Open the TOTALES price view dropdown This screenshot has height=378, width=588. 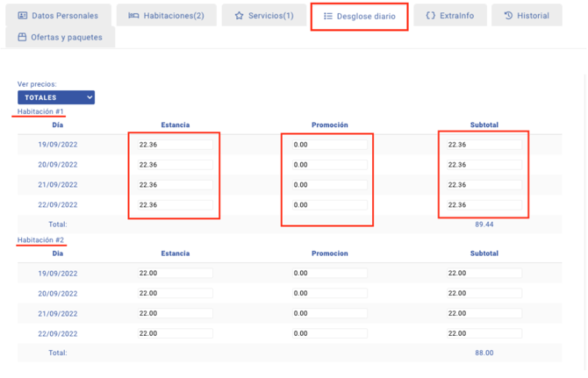(x=56, y=97)
